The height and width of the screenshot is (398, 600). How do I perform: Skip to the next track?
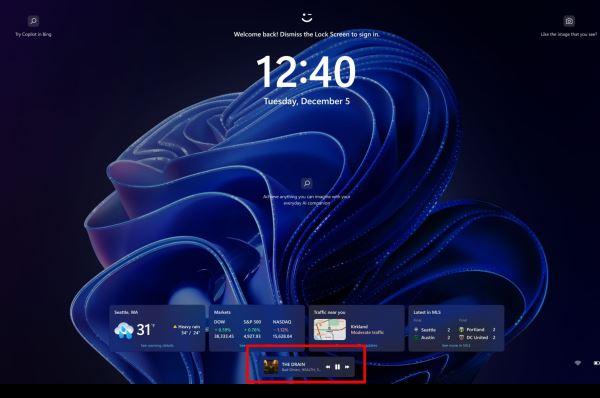coord(347,367)
